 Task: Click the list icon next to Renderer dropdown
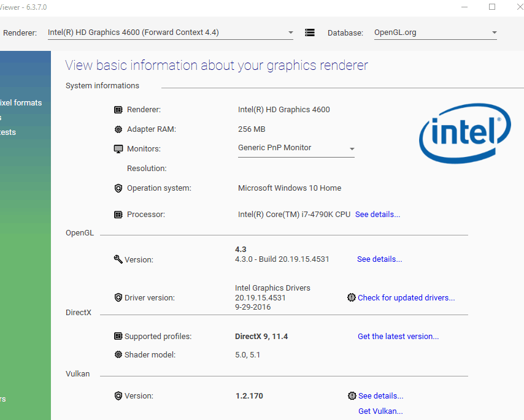tap(310, 32)
